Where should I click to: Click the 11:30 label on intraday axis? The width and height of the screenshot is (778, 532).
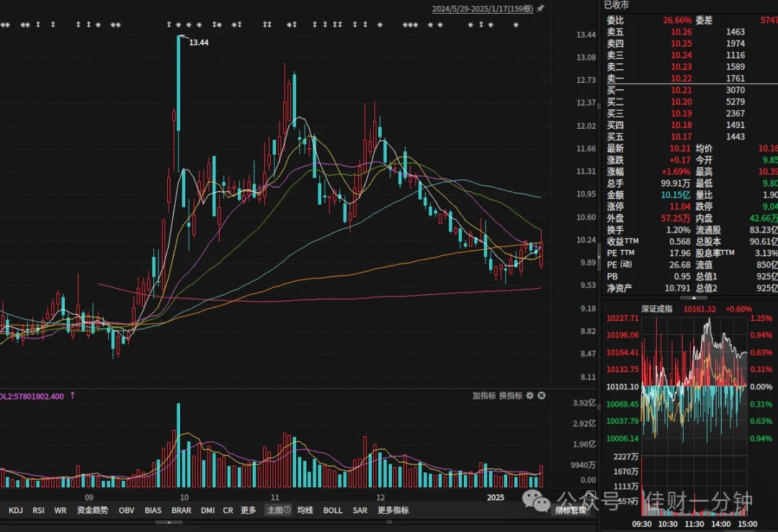click(694, 524)
